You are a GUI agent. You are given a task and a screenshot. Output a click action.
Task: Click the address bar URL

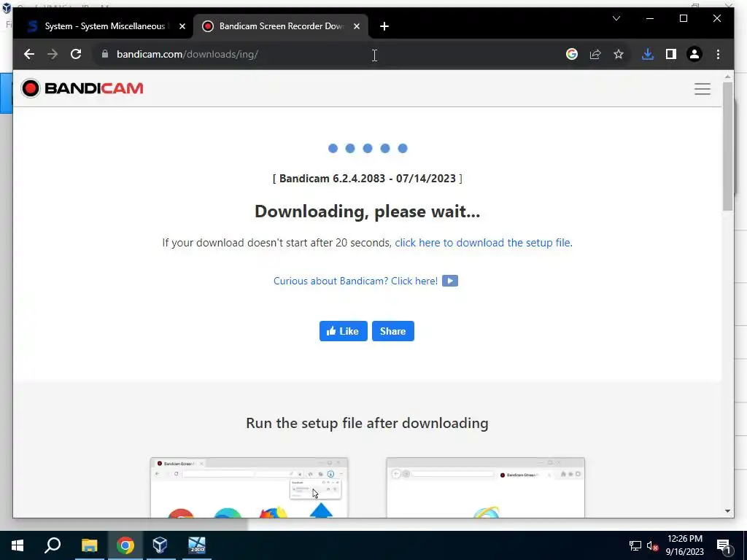(x=187, y=54)
